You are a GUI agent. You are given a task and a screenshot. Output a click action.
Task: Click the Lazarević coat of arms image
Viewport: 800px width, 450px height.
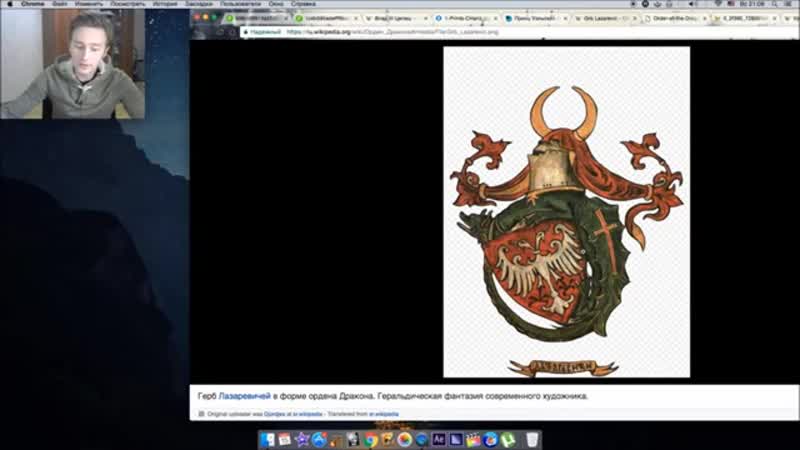click(566, 212)
